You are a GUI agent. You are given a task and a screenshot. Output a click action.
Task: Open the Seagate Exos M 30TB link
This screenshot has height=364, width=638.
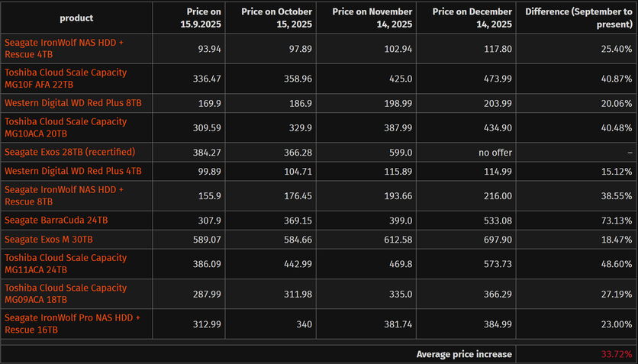tap(49, 240)
